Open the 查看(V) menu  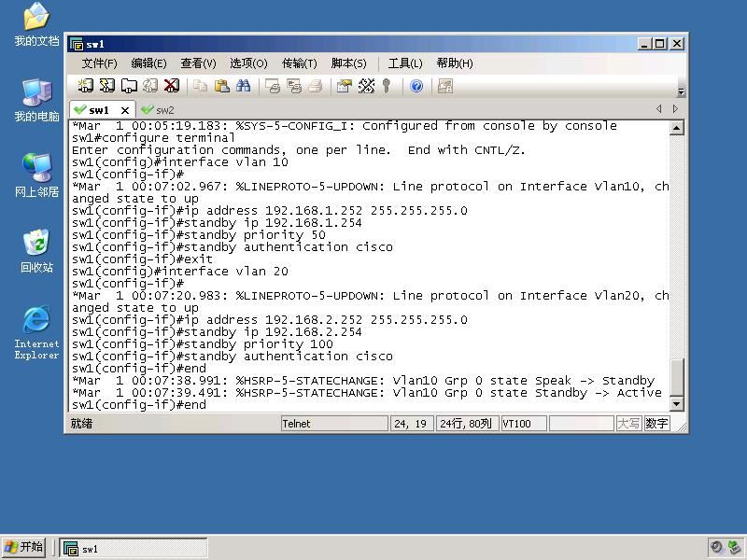click(198, 63)
